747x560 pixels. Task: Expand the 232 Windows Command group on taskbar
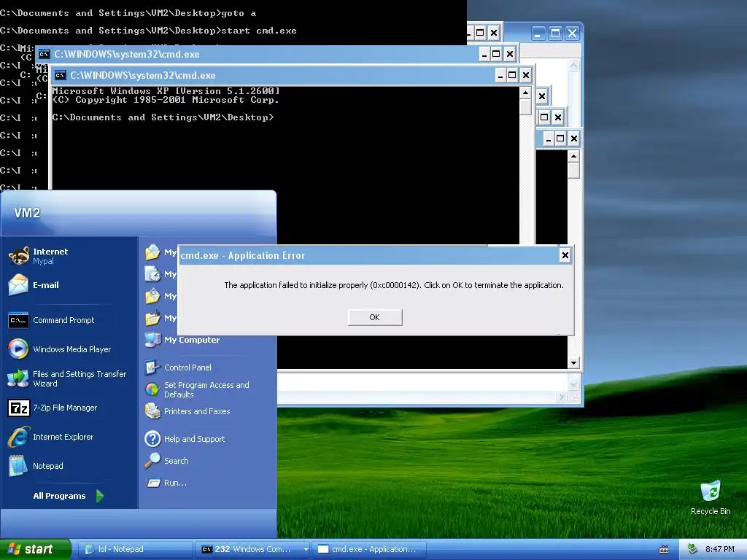pyautogui.click(x=253, y=549)
